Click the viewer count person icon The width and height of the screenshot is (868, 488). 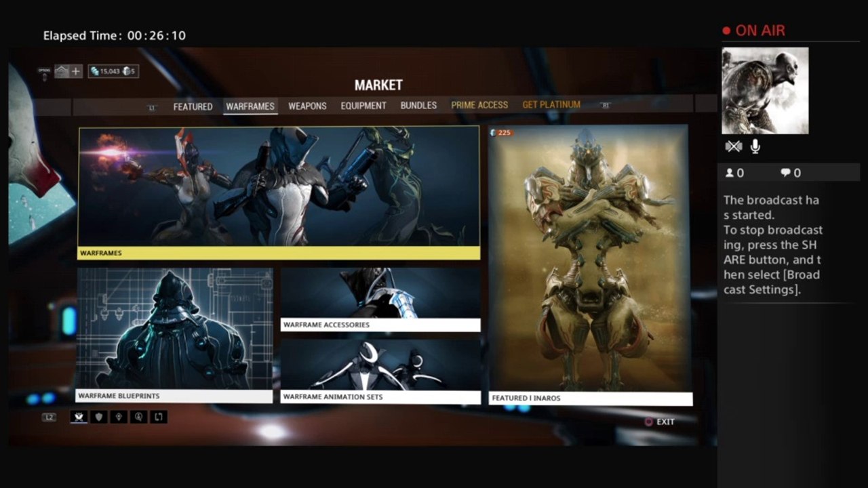tap(730, 173)
